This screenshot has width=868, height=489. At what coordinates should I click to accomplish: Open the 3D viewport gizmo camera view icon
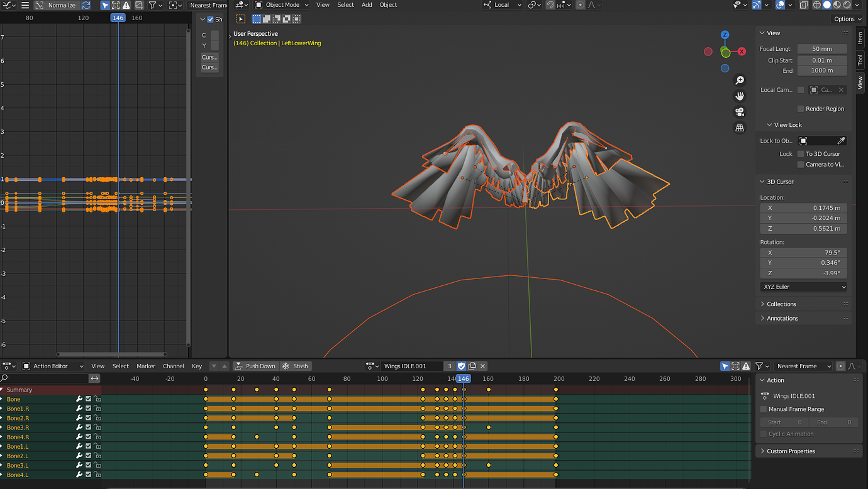(x=740, y=112)
